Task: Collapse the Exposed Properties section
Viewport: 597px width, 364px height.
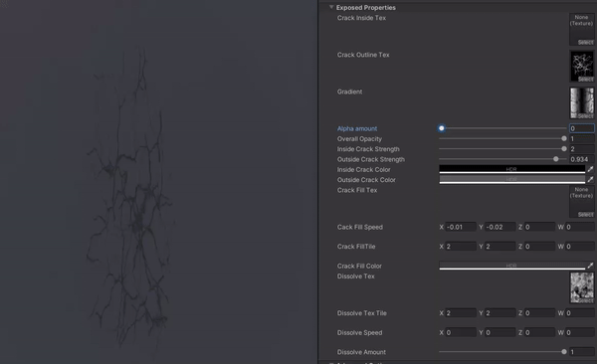Action: pyautogui.click(x=331, y=7)
